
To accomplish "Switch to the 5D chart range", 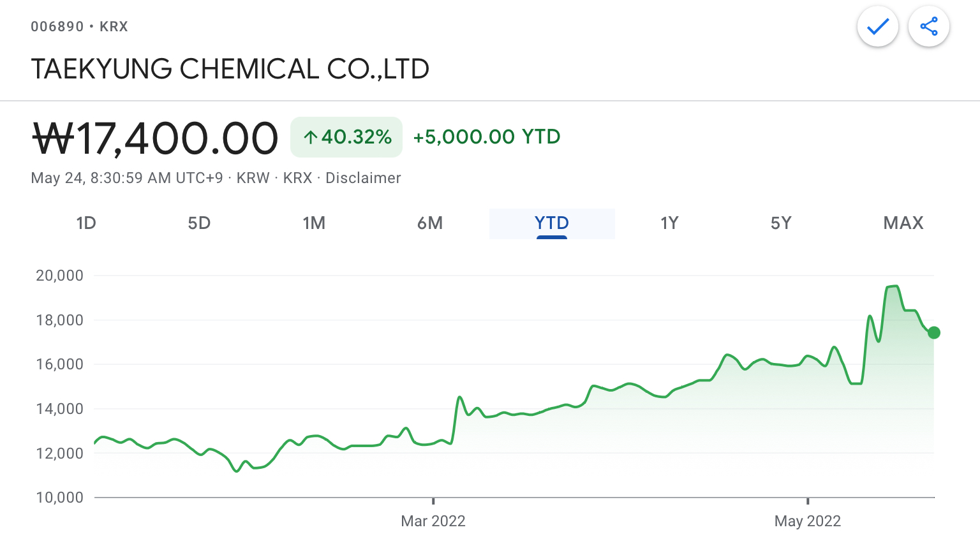I will [199, 223].
